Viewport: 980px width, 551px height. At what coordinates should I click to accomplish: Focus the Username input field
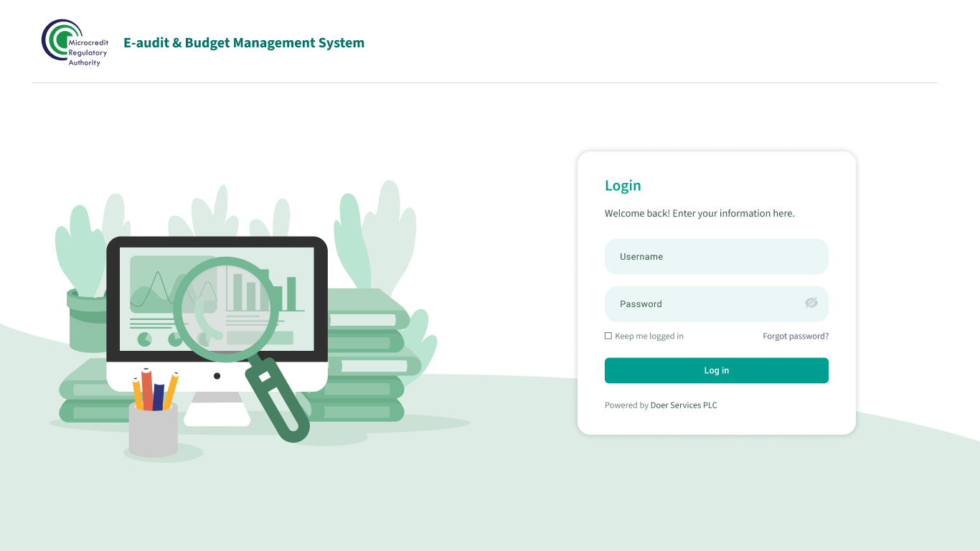pos(716,257)
